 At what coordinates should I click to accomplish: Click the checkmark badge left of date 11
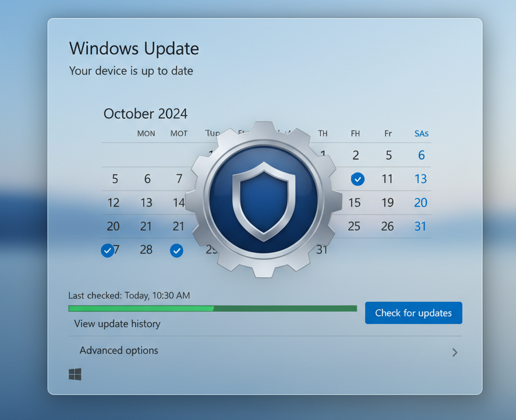358,179
